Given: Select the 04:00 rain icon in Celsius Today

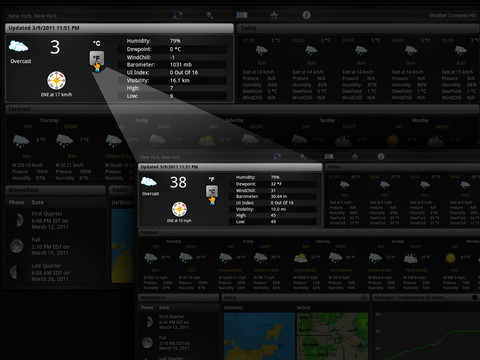Looking at the screenshot, I should (411, 51).
